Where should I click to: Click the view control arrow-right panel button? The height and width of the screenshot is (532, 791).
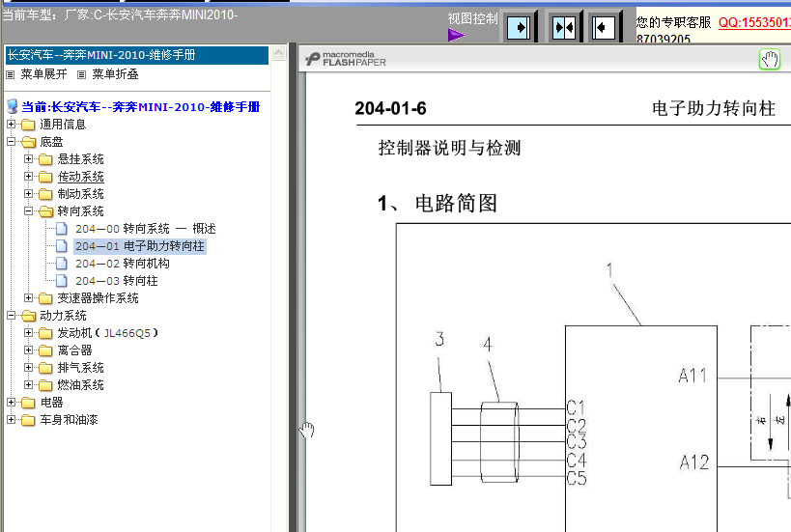coord(518,27)
